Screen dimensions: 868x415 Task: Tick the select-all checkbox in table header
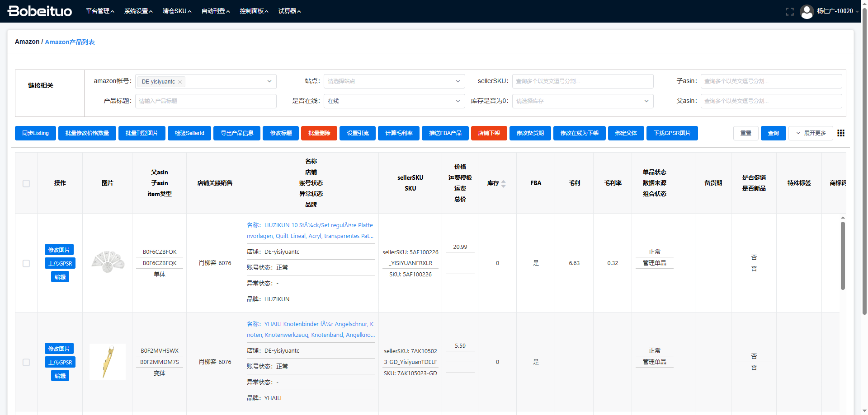coord(26,183)
